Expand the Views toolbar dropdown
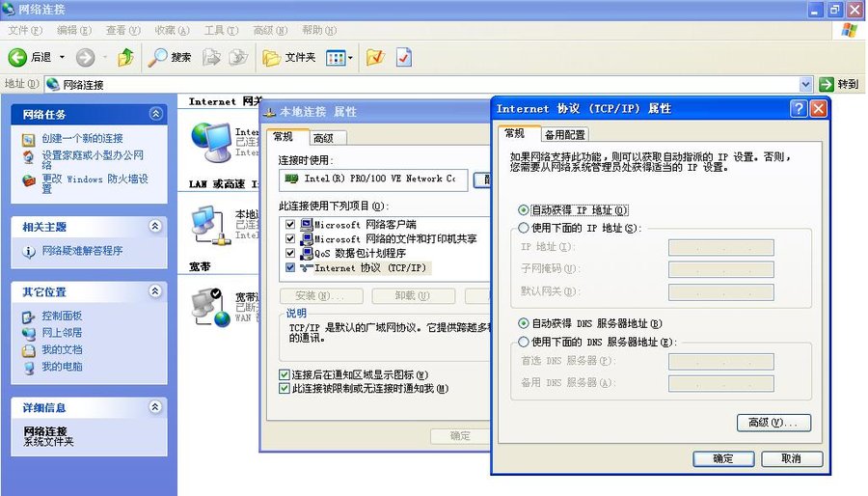Image resolution: width=868 pixels, height=496 pixels. (x=350, y=58)
